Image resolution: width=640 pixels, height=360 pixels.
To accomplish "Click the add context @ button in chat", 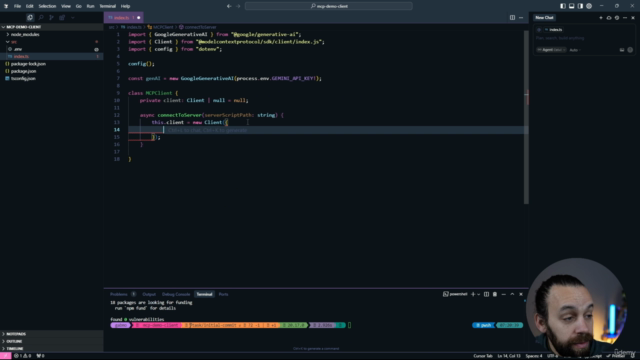I will pos(539,30).
